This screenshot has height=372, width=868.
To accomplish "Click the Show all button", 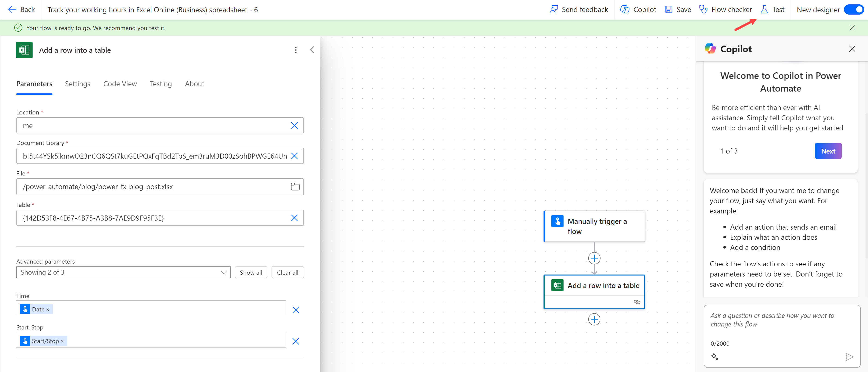I will point(251,273).
